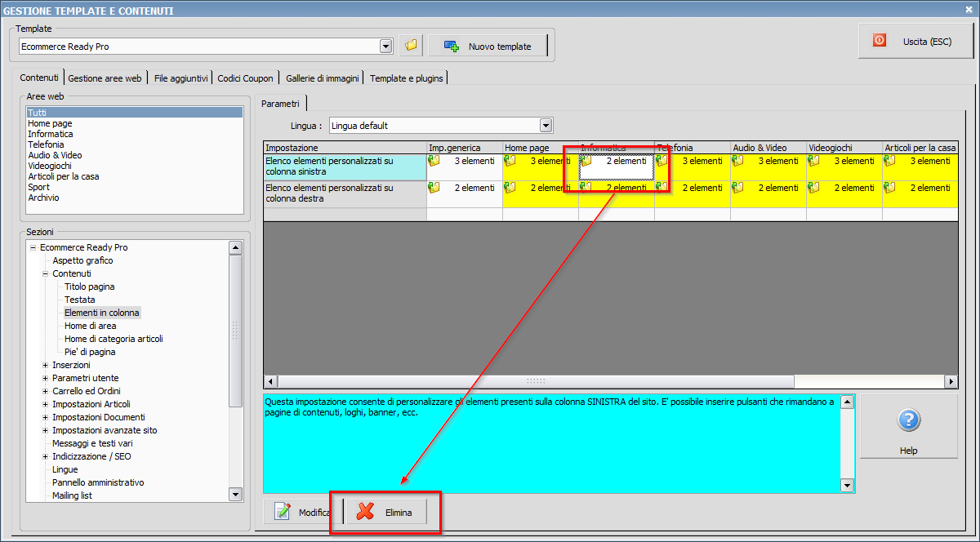980x542 pixels.
Task: Select Titolo pagina in the Sezioni tree
Action: tap(89, 287)
